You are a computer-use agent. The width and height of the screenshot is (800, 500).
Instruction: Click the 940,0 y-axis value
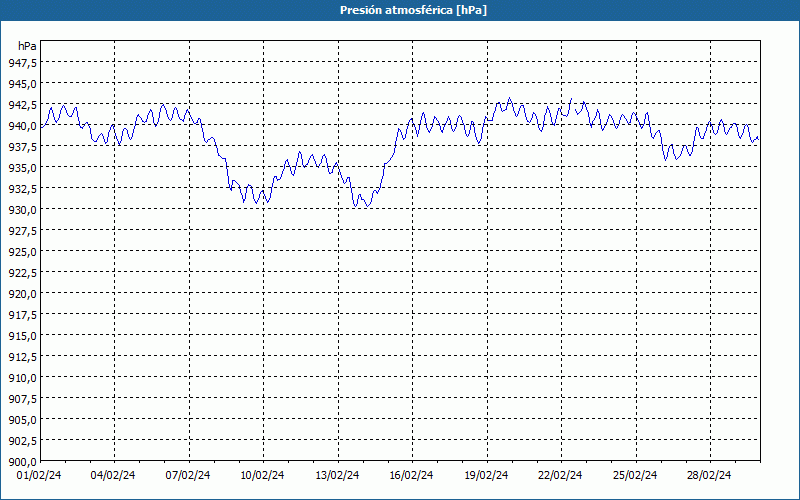(21, 126)
